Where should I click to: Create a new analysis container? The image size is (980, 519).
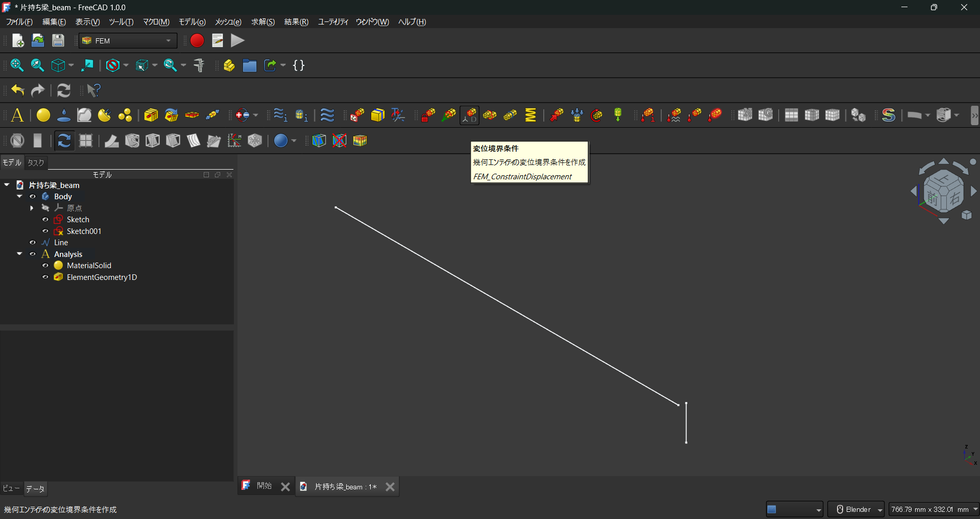[17, 115]
